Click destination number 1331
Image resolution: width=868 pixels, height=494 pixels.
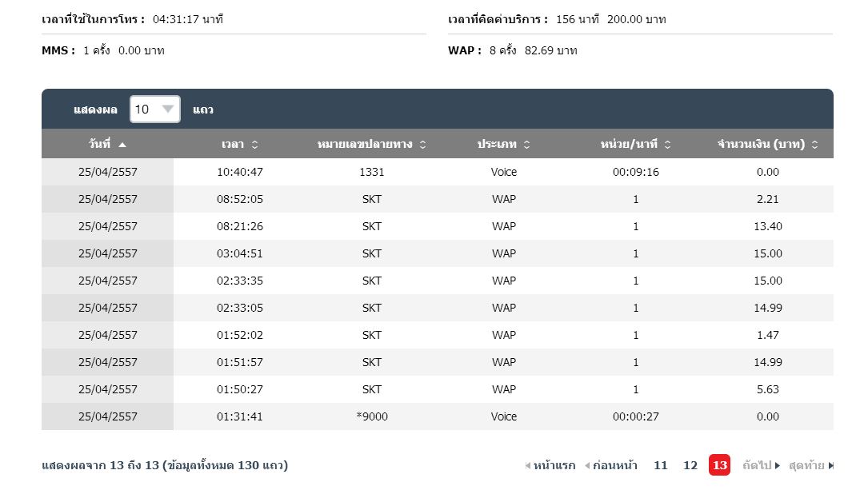(372, 172)
